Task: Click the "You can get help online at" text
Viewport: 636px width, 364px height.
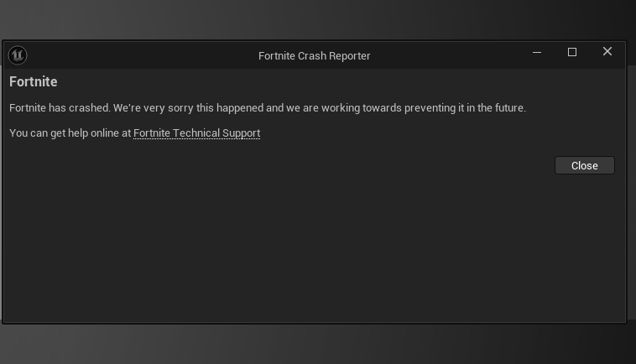Action: (70, 133)
